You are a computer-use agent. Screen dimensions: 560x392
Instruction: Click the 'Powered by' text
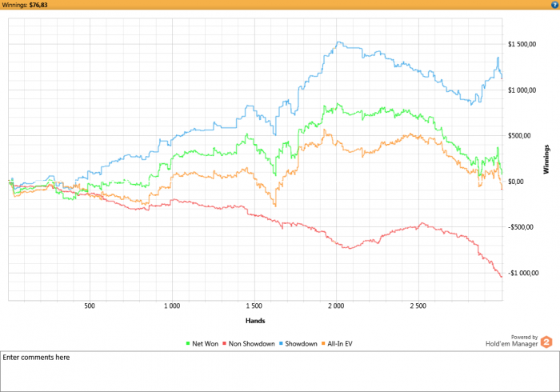(524, 337)
